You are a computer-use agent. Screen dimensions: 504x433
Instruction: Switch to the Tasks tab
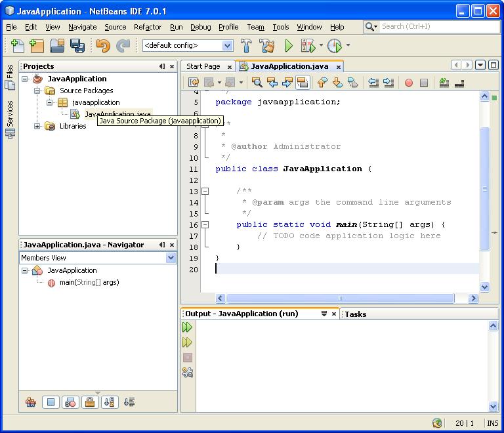coord(356,314)
